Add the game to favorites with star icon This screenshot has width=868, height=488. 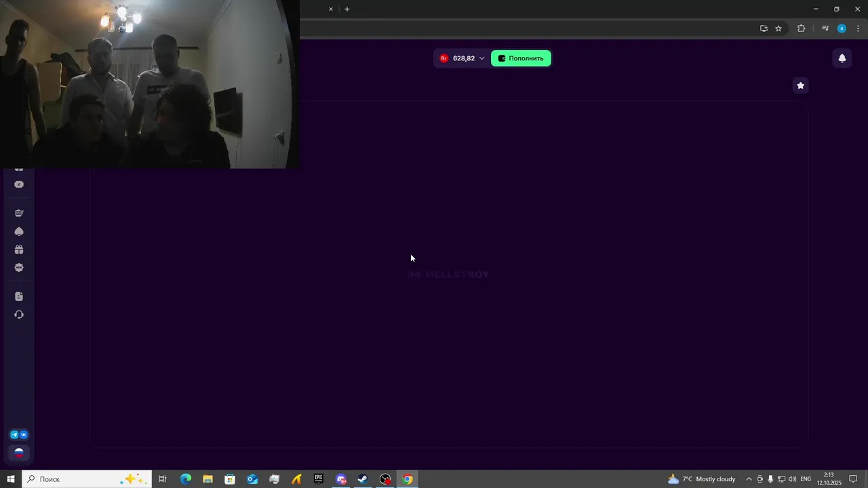coord(800,85)
